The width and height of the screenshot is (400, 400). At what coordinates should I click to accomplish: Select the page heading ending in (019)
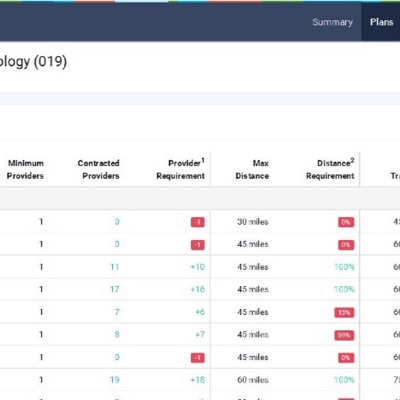[x=33, y=62]
